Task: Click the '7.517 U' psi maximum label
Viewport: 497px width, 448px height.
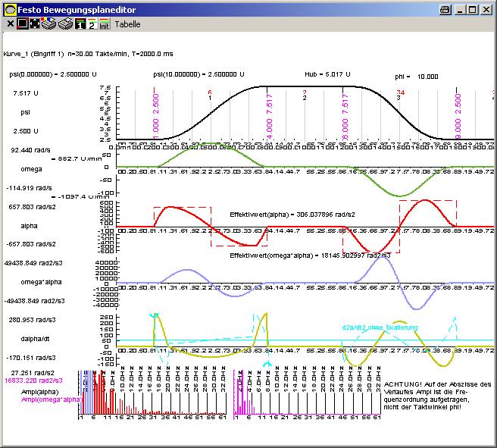Action: click(x=25, y=93)
